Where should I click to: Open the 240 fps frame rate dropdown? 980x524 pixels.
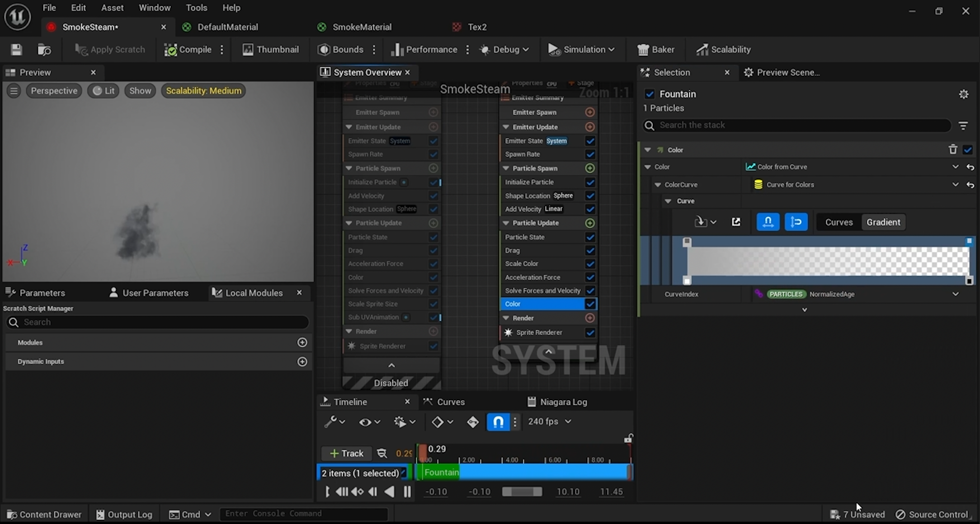549,421
